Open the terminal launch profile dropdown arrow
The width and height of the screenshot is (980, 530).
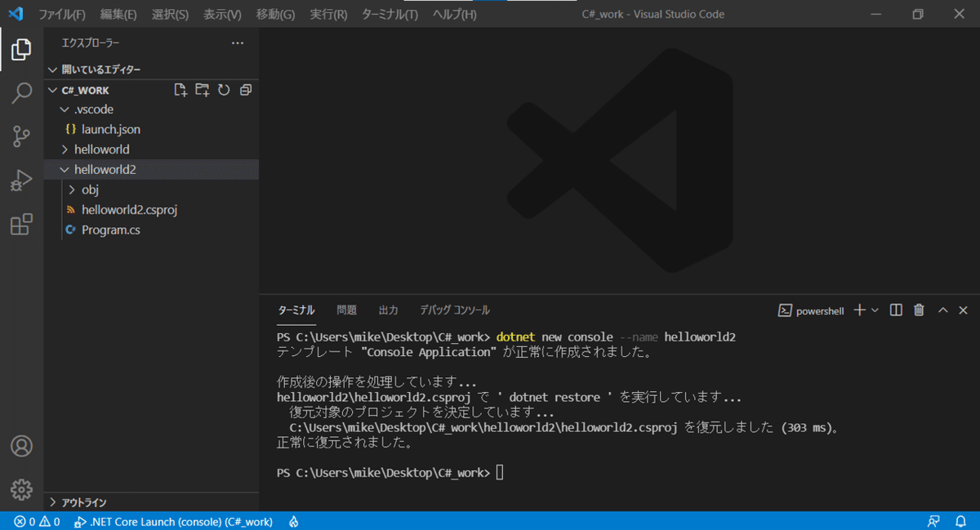(875, 310)
